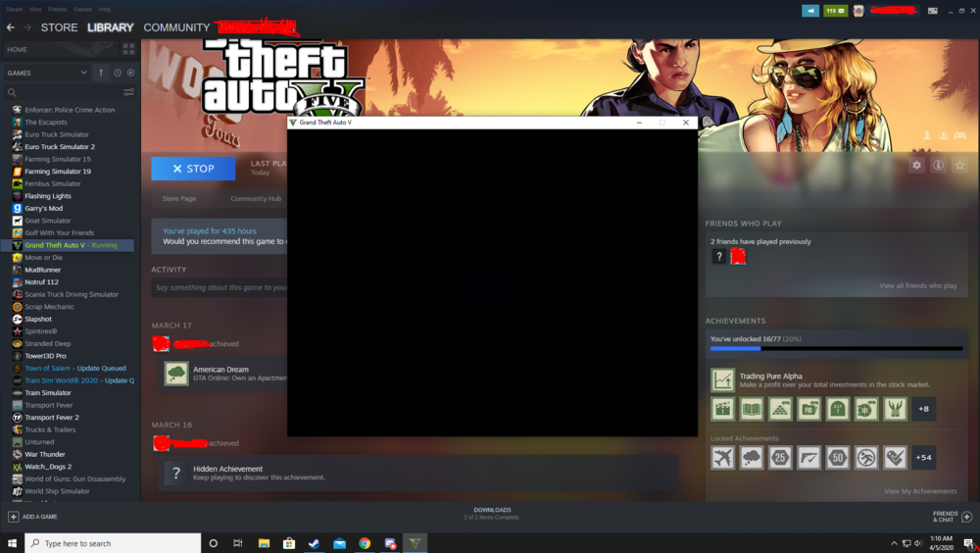The height and width of the screenshot is (553, 980).
Task: Open the Steam menu
Action: tap(15, 9)
